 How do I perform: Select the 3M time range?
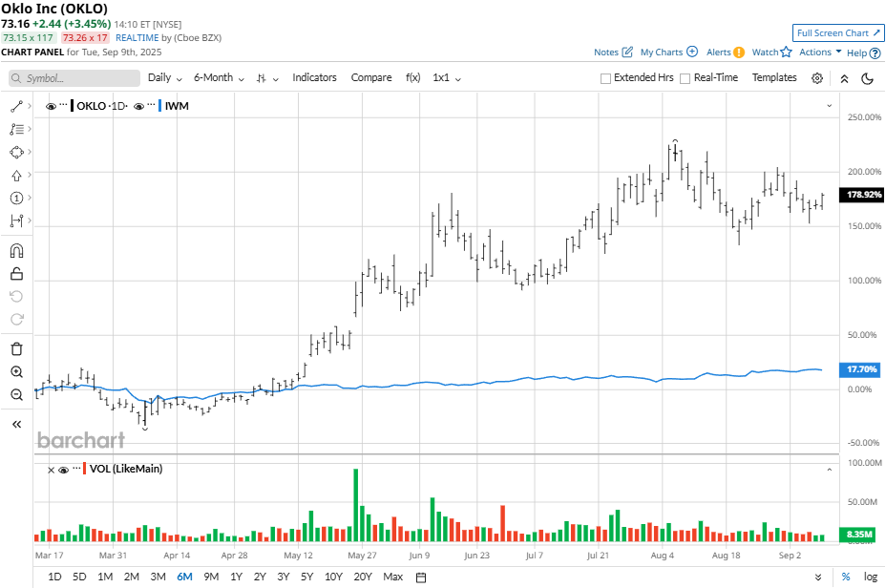(158, 577)
